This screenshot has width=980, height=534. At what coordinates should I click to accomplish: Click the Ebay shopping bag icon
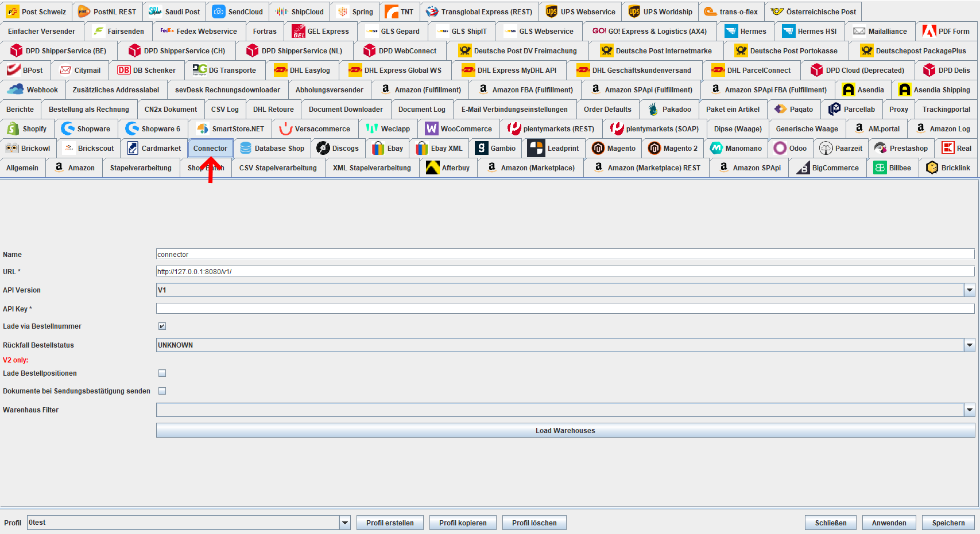click(x=378, y=148)
